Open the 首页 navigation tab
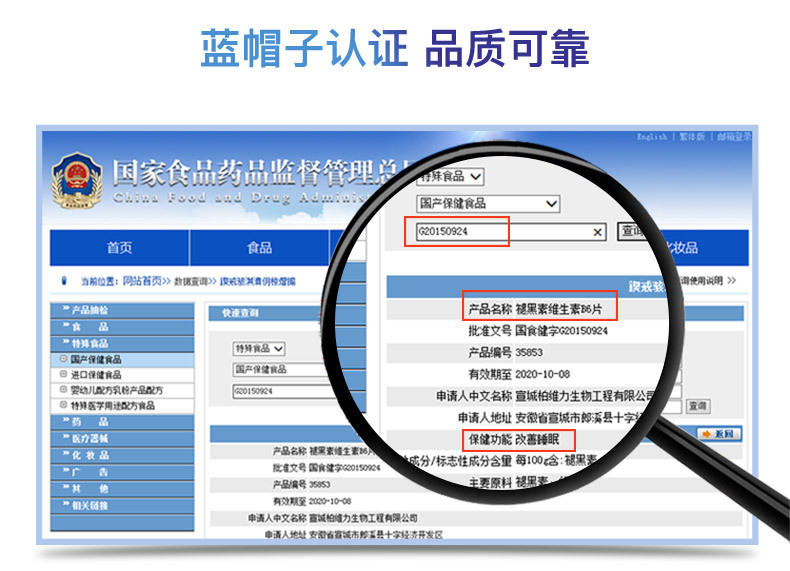 (x=119, y=248)
